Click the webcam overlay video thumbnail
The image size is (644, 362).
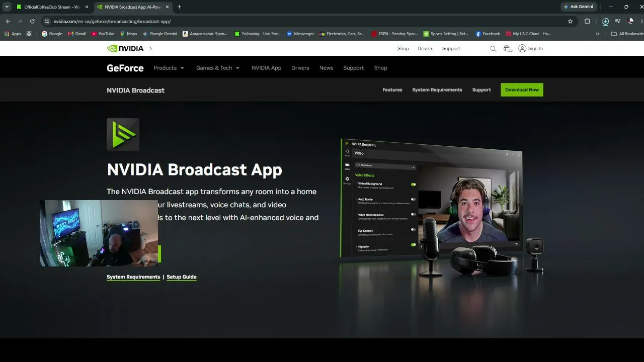point(99,233)
